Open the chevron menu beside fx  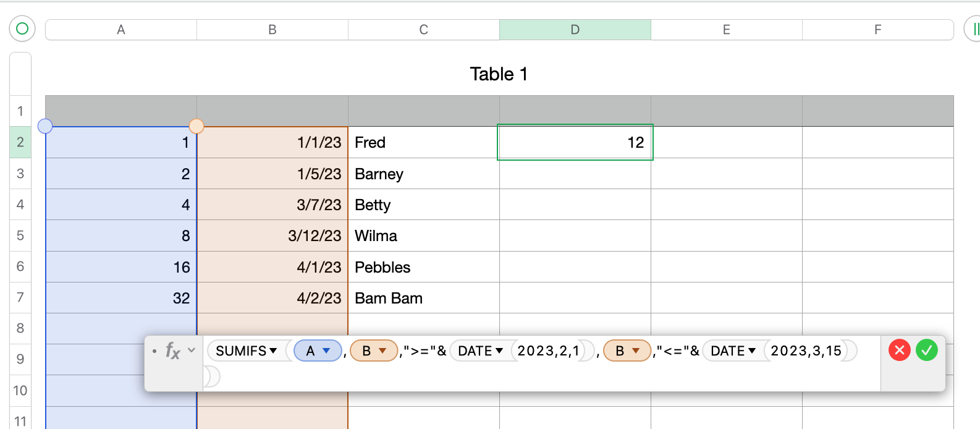(x=192, y=350)
